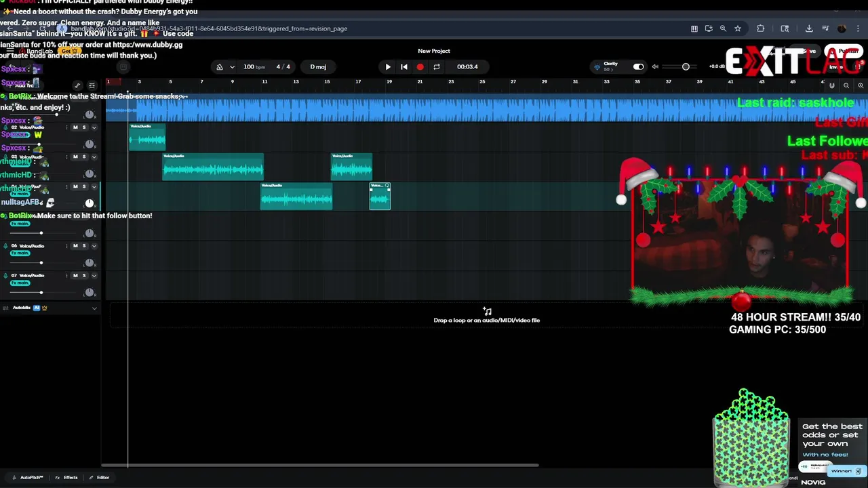Image resolution: width=868 pixels, height=488 pixels.
Task: Change the 4 / 4 time signature
Action: tap(283, 66)
